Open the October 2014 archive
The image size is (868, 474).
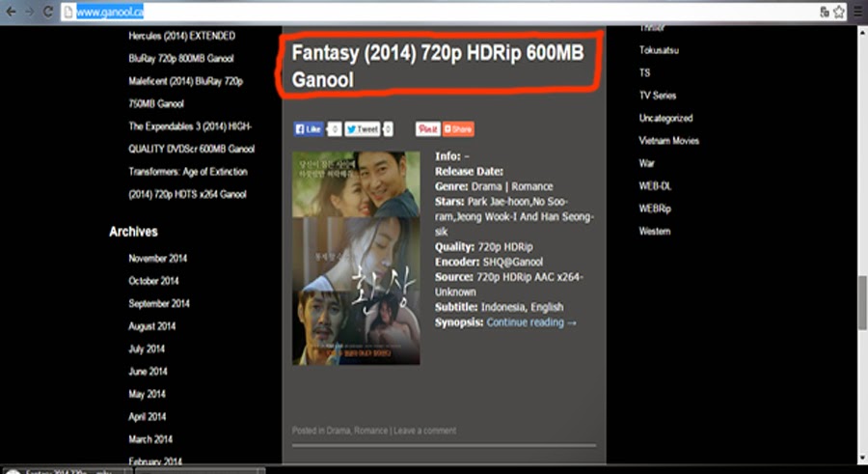153,281
